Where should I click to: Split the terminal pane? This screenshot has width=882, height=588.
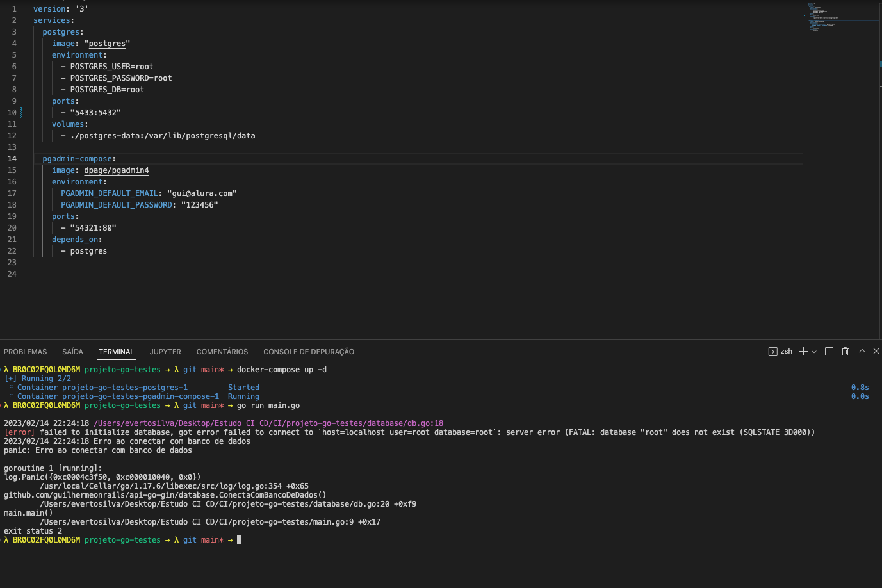point(829,352)
